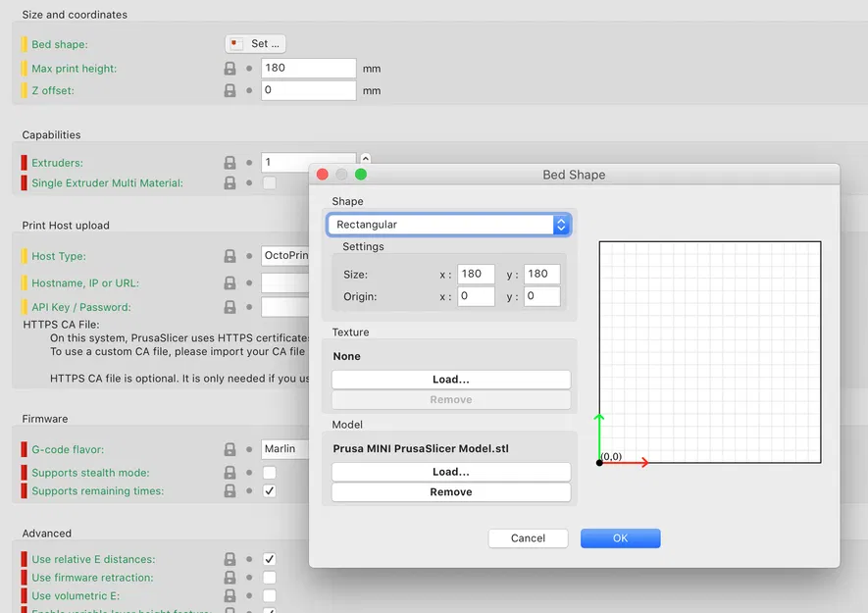Screen dimensions: 868x613
Task: Click the Bed shape Set button
Action: coord(255,44)
